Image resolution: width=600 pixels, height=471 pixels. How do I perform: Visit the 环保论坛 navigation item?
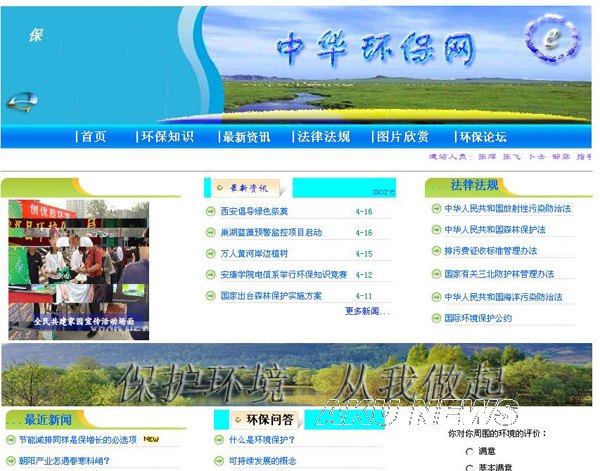483,137
